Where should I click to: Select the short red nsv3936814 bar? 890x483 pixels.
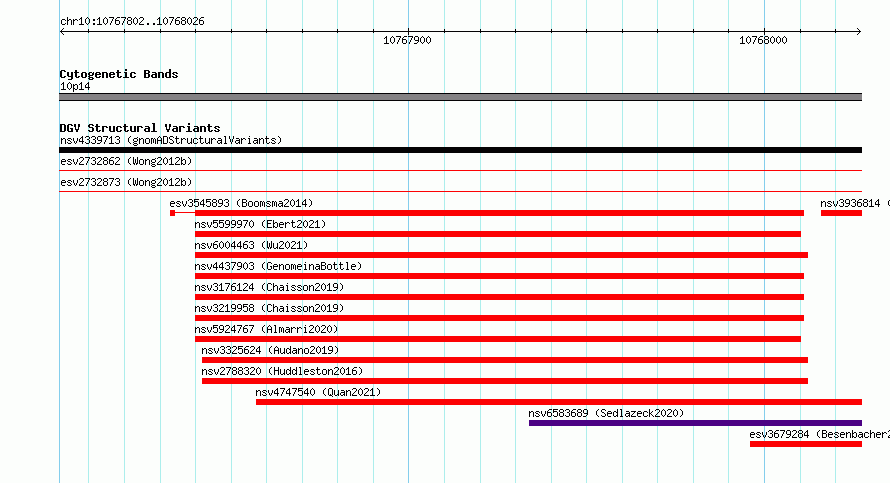[x=841, y=213]
